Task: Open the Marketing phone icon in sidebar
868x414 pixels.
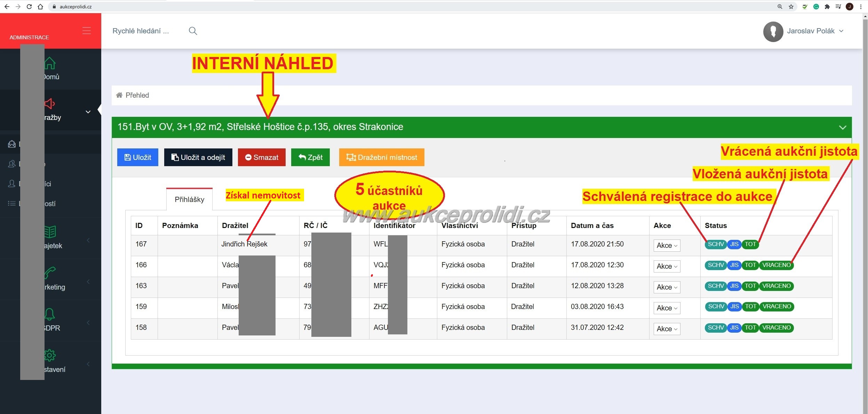Action: pos(50,273)
